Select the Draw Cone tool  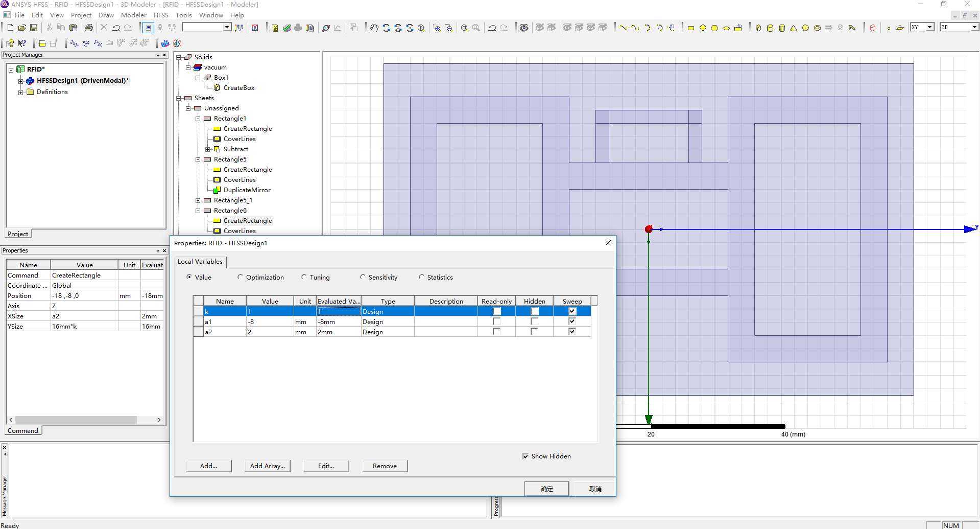pos(794,28)
